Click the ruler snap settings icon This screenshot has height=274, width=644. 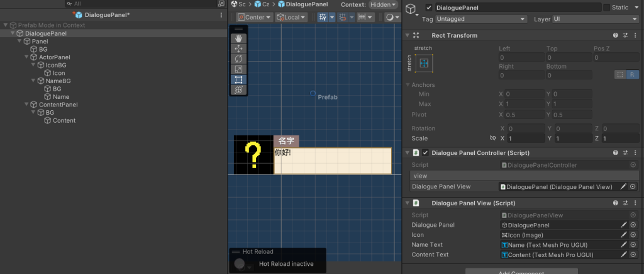(x=362, y=17)
